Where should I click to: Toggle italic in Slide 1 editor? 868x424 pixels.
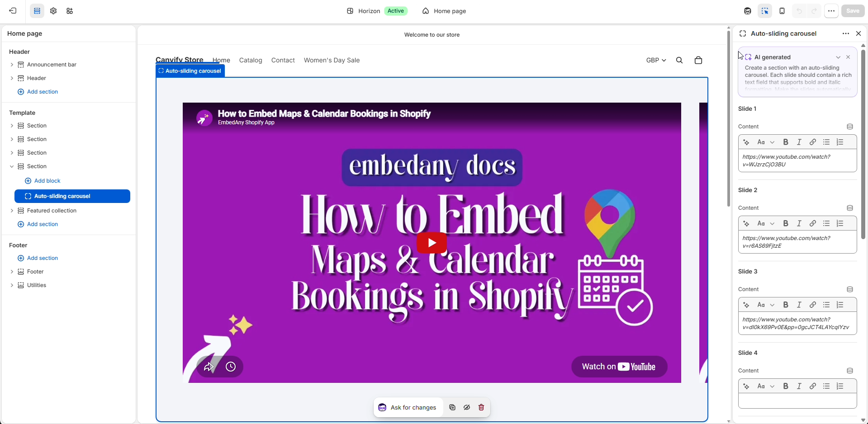pos(799,142)
